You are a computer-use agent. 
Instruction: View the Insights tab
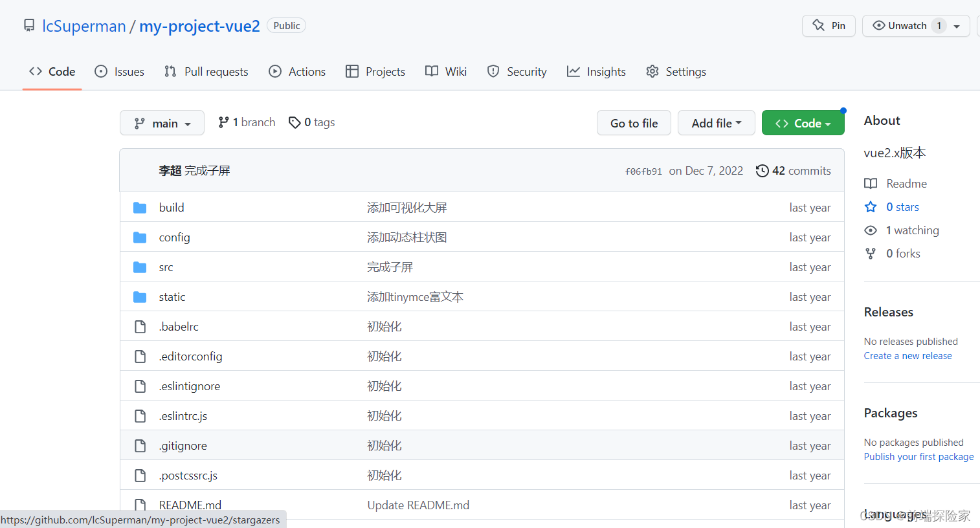pyautogui.click(x=596, y=72)
